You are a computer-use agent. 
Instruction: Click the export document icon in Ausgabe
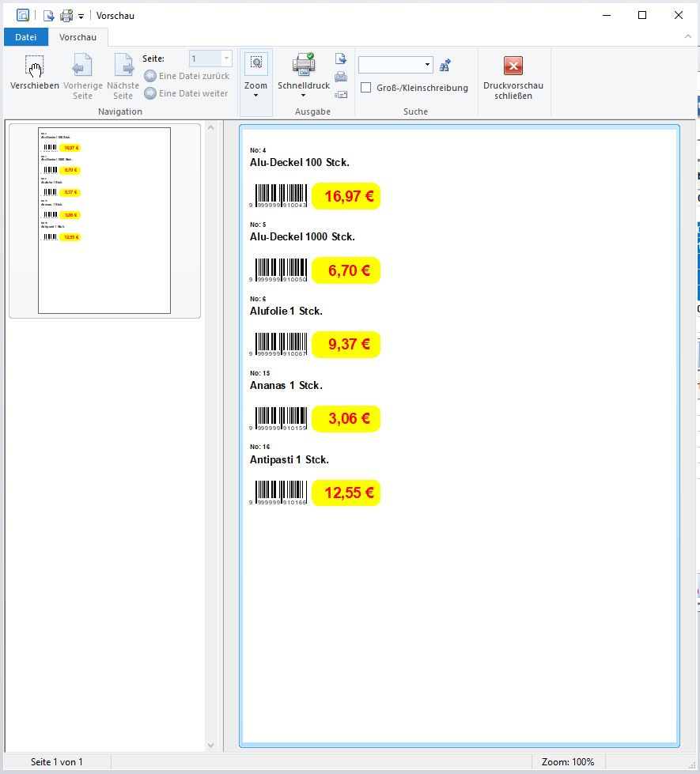(x=341, y=59)
